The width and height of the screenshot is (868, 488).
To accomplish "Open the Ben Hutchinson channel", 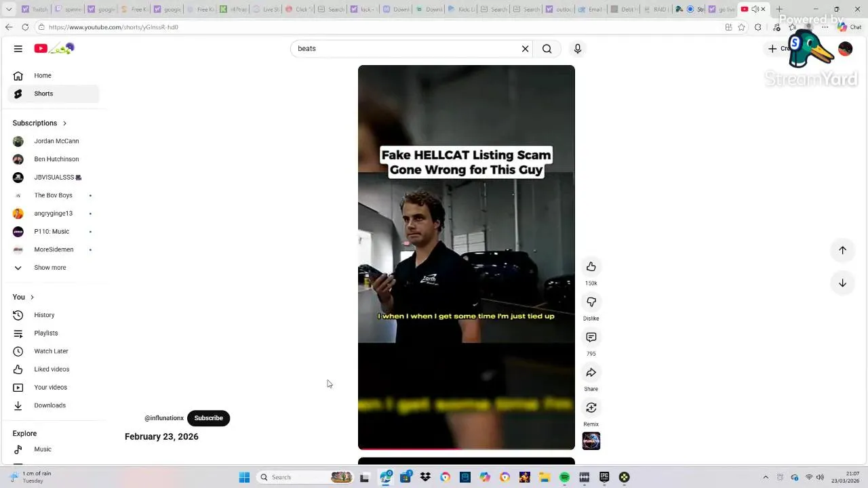I will point(54,159).
